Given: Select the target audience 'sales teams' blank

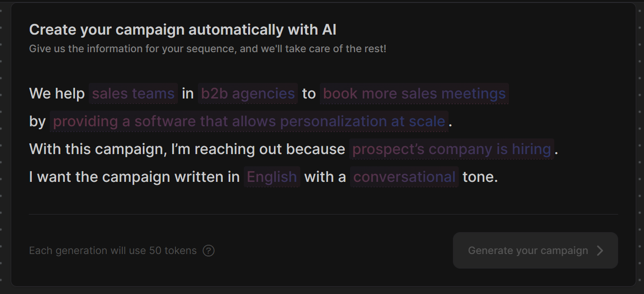Looking at the screenshot, I should click(133, 93).
